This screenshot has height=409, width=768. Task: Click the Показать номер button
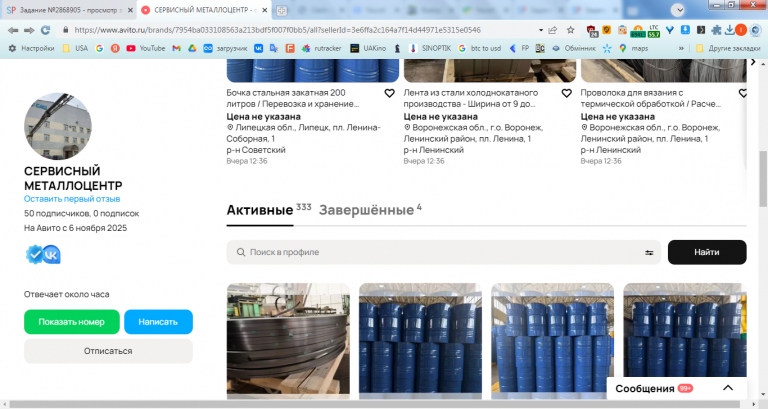pyautogui.click(x=72, y=322)
